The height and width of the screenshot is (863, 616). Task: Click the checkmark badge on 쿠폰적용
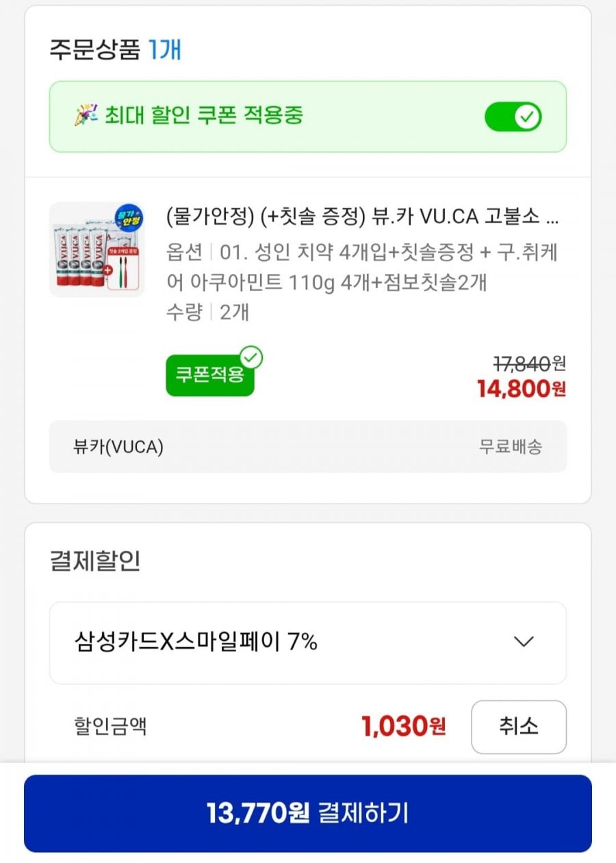(x=251, y=358)
